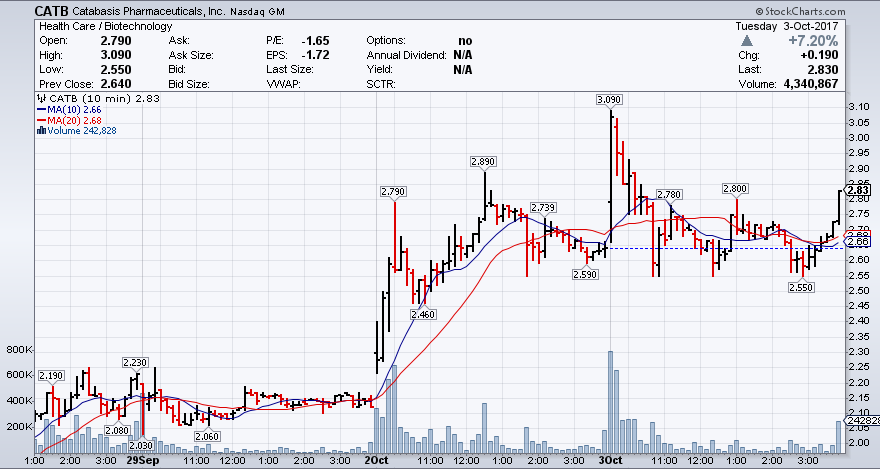This screenshot has height=469, width=880.
Task: Click the blue 2.66 MA value tag
Action: (x=858, y=241)
